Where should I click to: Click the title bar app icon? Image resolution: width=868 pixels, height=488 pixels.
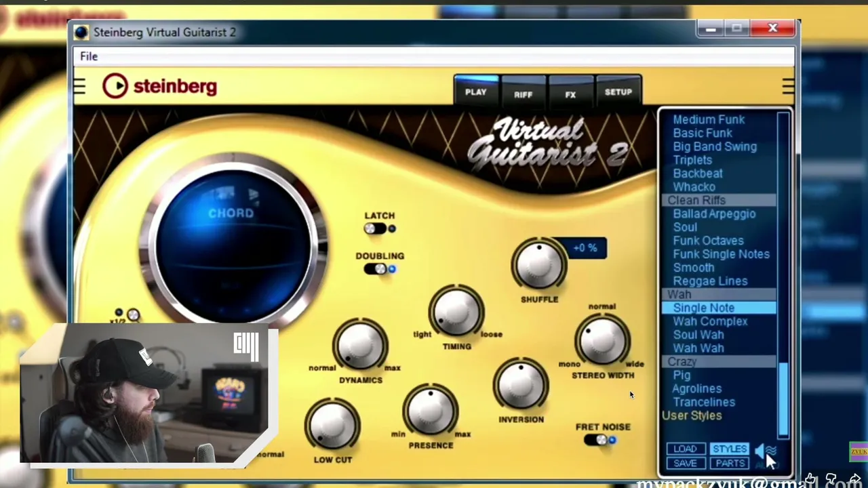coord(81,32)
